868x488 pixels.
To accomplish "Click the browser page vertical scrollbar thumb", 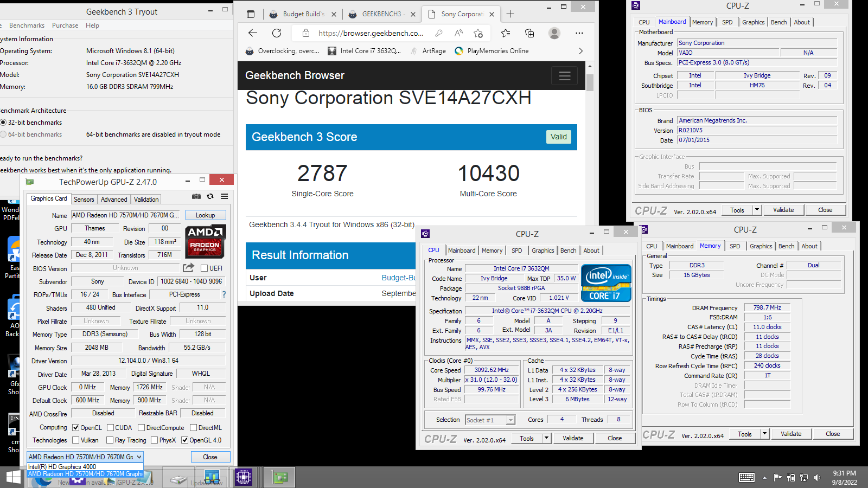I will [590, 81].
